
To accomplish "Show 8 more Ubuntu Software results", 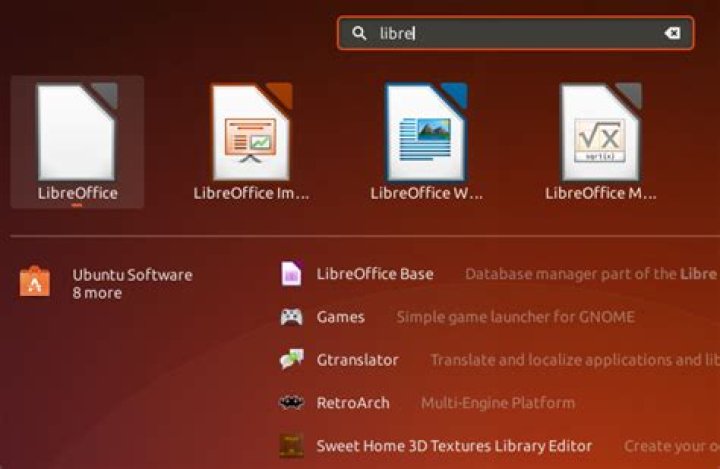I will pyautogui.click(x=97, y=293).
